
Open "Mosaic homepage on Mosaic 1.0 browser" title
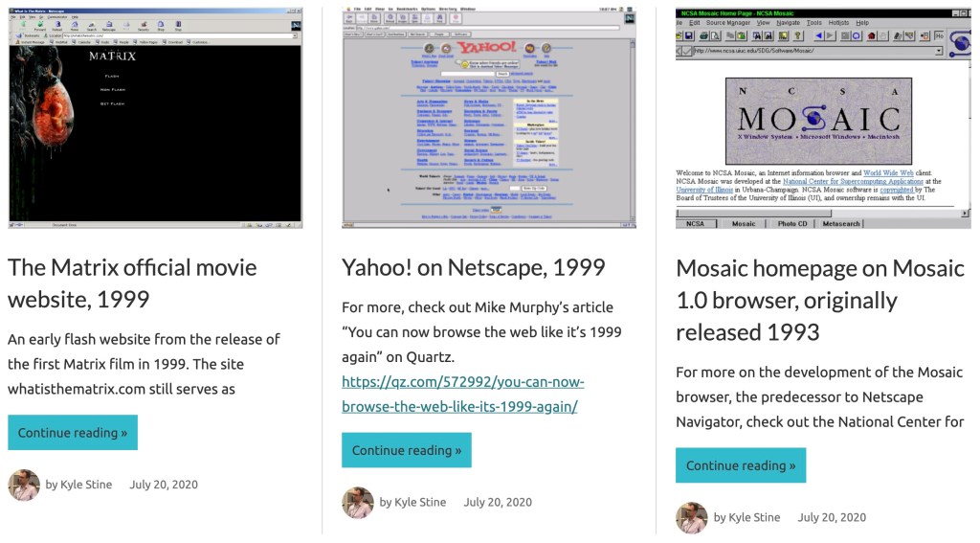(x=819, y=300)
